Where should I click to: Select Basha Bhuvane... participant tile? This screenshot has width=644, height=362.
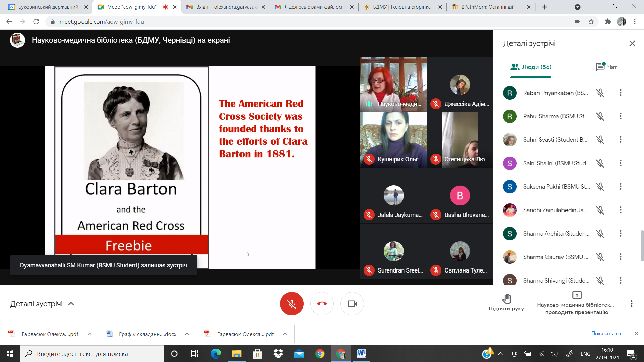tap(460, 195)
